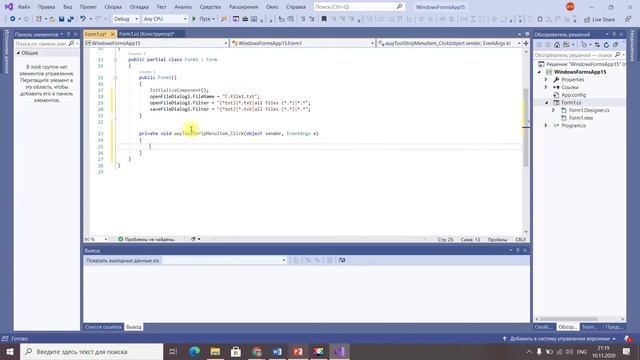Screen dimensions: 640x360
Task: Click the Проблемы не найдены status indicator
Action: [x=146, y=239]
